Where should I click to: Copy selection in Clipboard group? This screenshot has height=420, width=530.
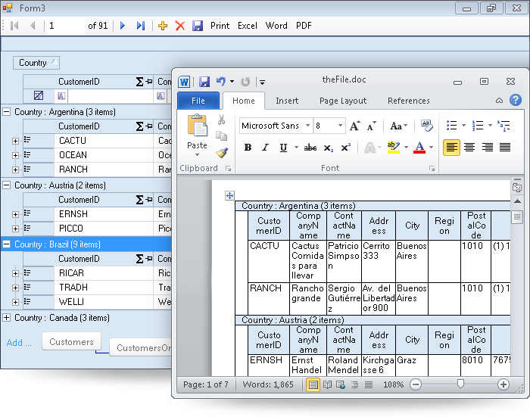click(x=221, y=135)
